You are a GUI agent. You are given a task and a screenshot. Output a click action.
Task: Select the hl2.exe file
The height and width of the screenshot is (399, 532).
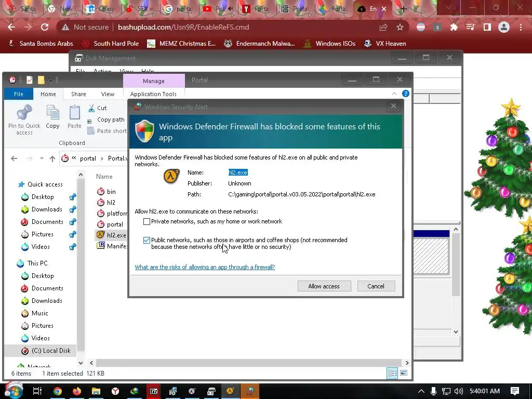pos(116,235)
